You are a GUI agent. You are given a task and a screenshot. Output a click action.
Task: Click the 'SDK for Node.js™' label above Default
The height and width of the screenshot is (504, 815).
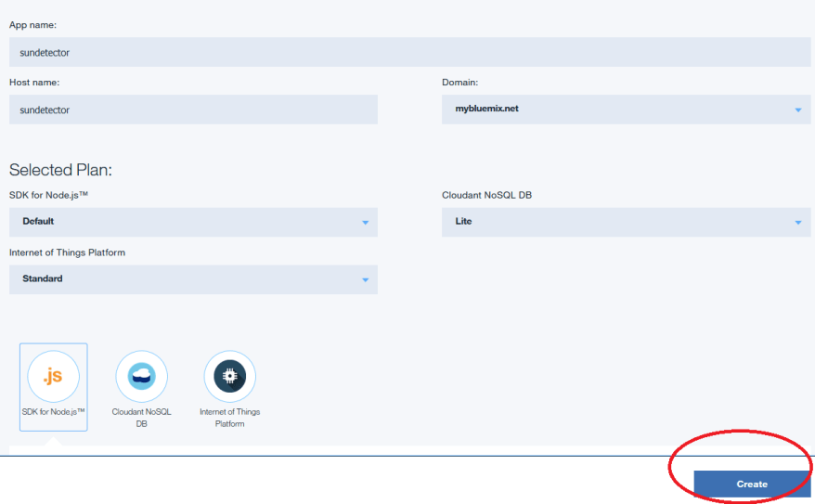(49, 195)
